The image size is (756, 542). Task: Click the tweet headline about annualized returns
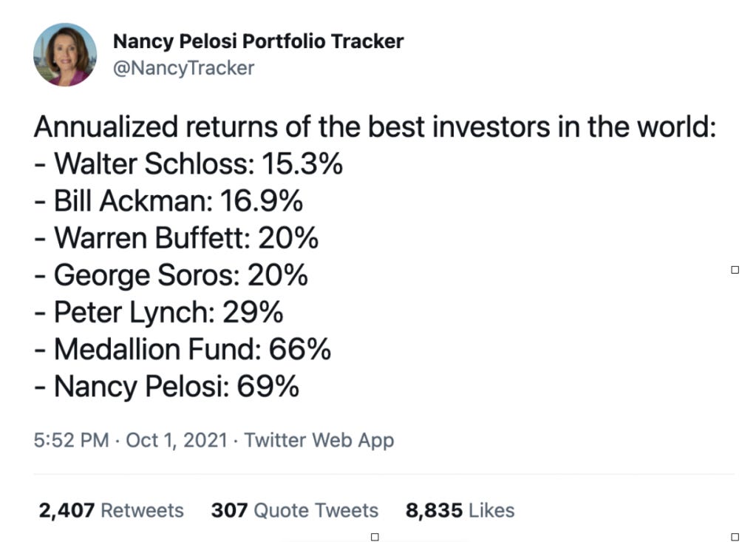[375, 127]
